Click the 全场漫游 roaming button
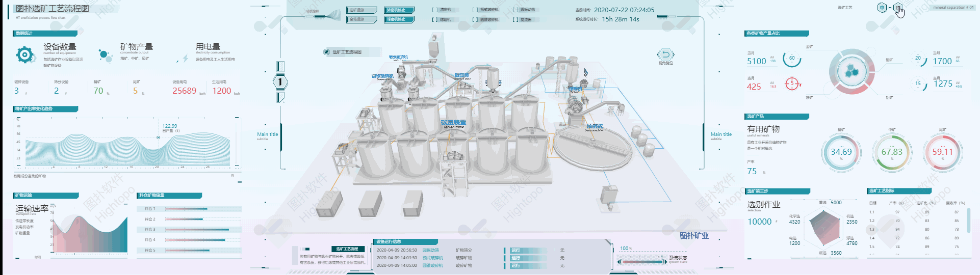Image resolution: width=980 pixels, height=275 pixels. tap(362, 19)
